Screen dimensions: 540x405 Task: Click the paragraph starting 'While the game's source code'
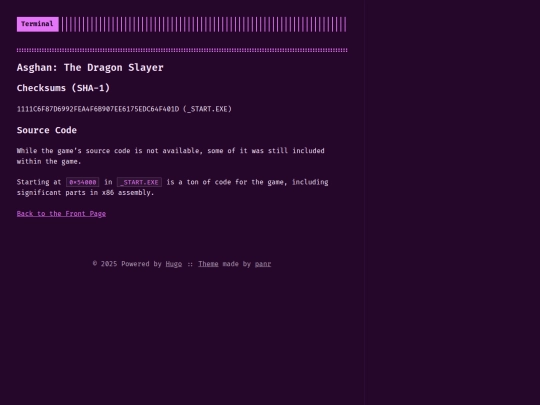pyautogui.click(x=170, y=156)
